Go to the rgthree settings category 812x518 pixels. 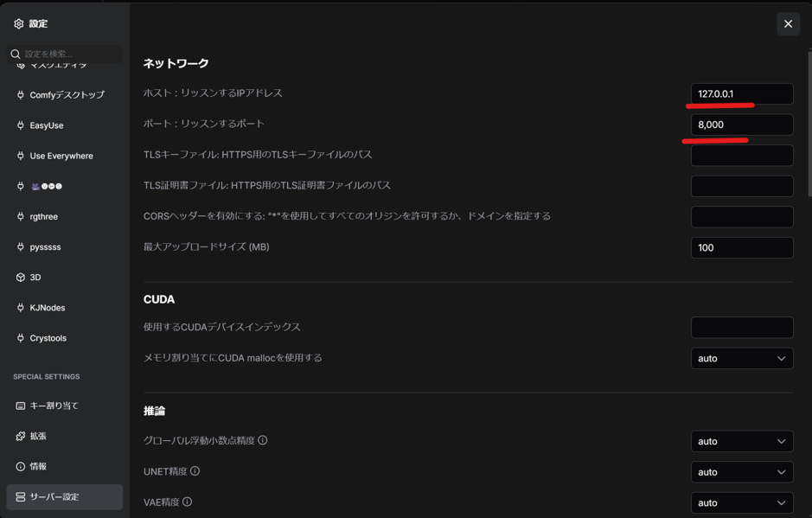[43, 217]
